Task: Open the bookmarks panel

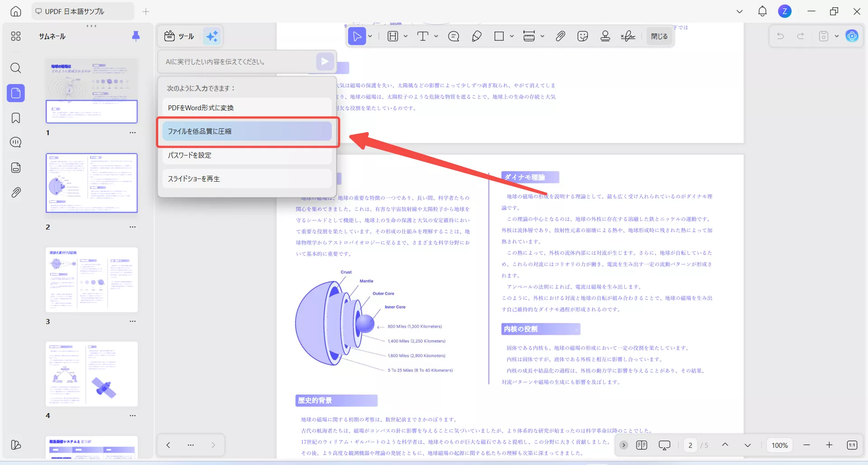Action: point(16,118)
